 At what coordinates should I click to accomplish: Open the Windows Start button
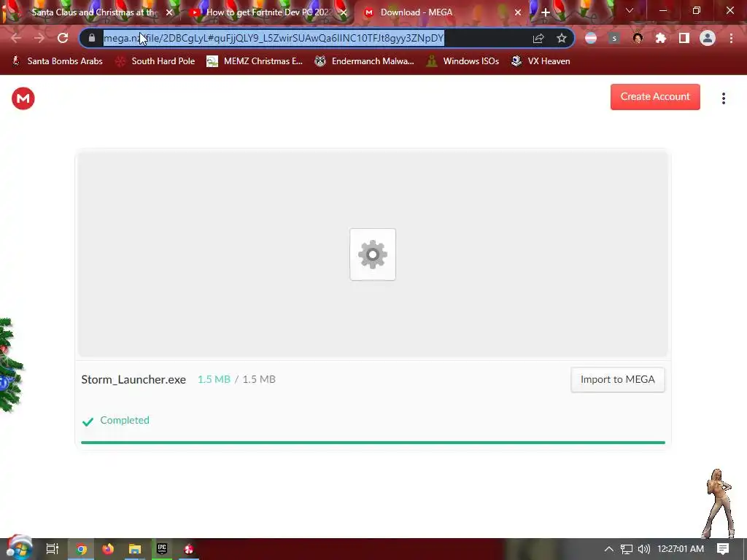pyautogui.click(x=19, y=548)
